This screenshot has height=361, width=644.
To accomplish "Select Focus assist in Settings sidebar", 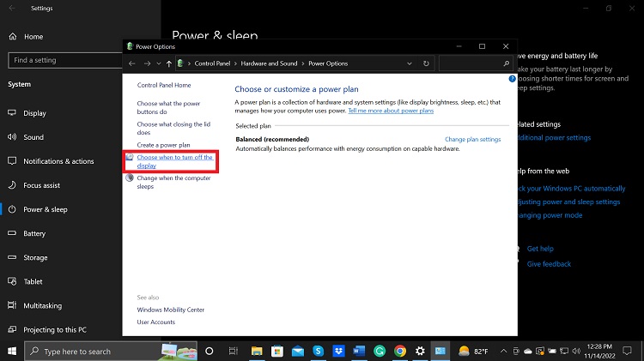I will [x=41, y=185].
